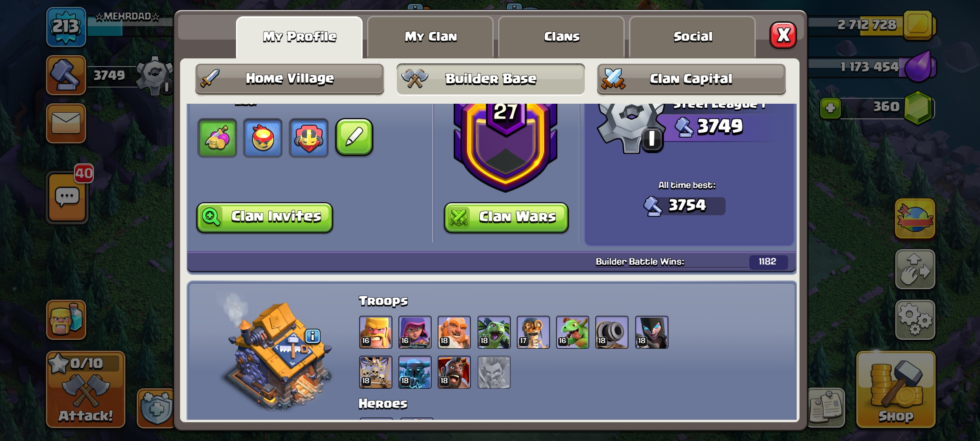Select the Clan Capital profile view
This screenshot has width=980, height=441.
[691, 78]
